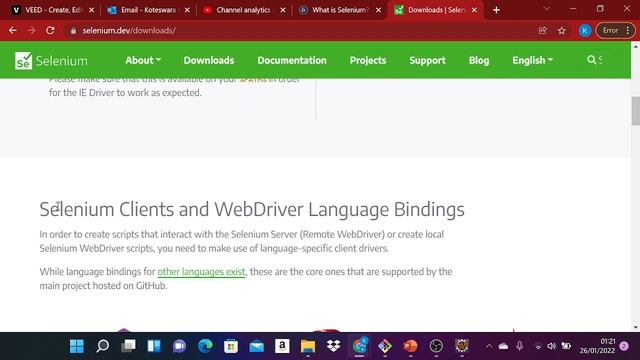Open the site search magnifier icon
This screenshot has height=360, width=640.
point(591,60)
